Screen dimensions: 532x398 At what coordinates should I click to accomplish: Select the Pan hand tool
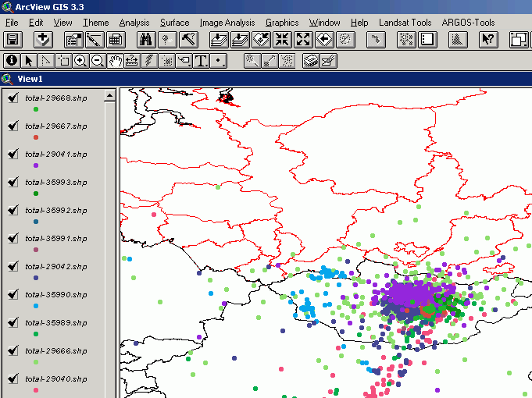point(115,60)
